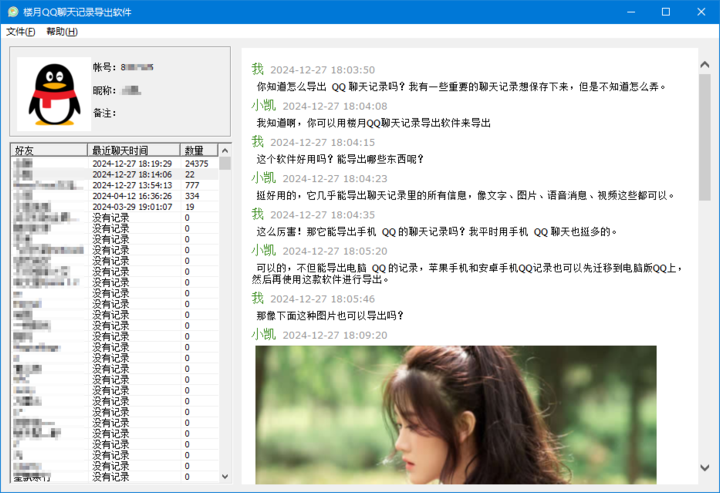Sort list by 最近聊天时间 column header
The image size is (720, 493).
(x=134, y=150)
